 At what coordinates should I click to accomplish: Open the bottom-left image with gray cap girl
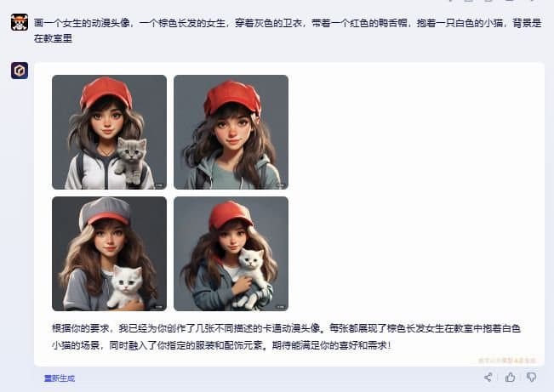(109, 254)
